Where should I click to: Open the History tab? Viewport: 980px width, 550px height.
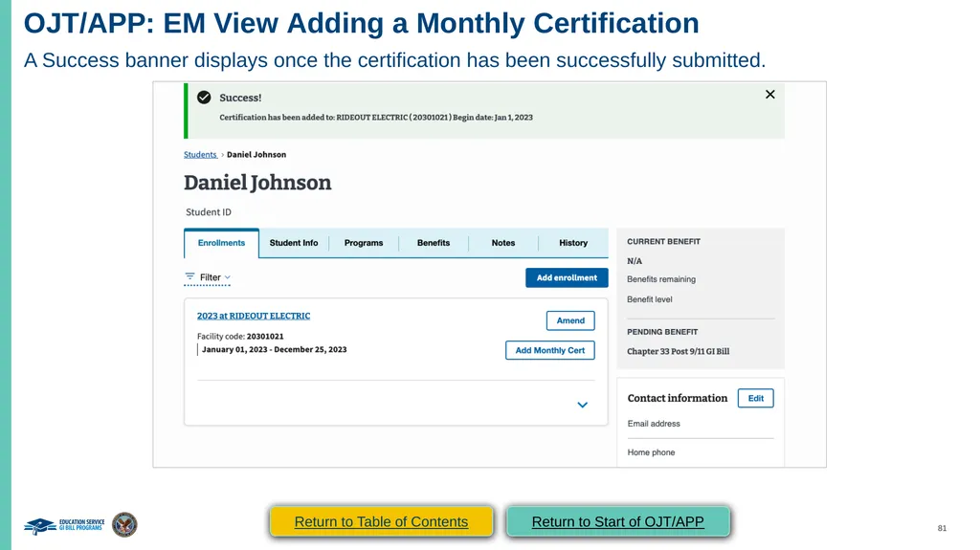(573, 243)
